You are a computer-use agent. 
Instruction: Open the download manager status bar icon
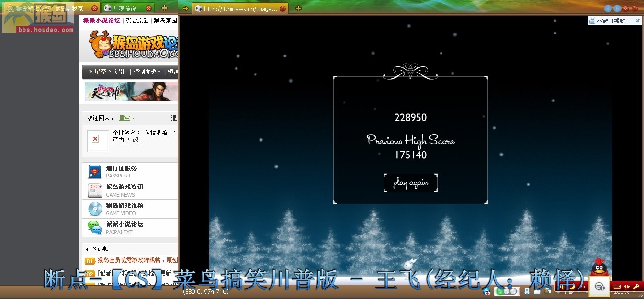click(527, 291)
